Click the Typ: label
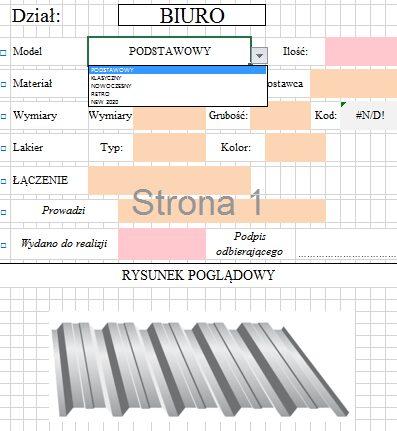The image size is (397, 431). [x=112, y=147]
